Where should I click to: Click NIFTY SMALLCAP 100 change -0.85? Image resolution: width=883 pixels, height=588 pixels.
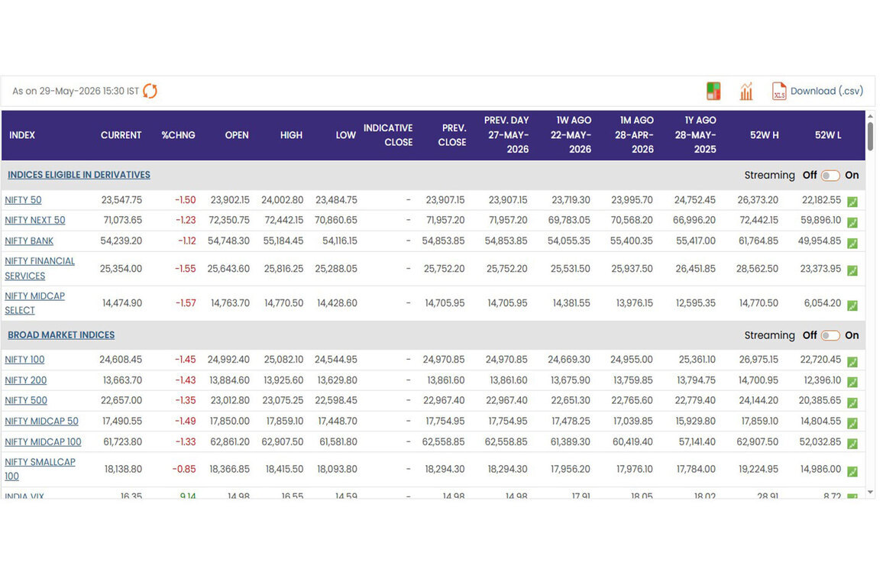[184, 469]
